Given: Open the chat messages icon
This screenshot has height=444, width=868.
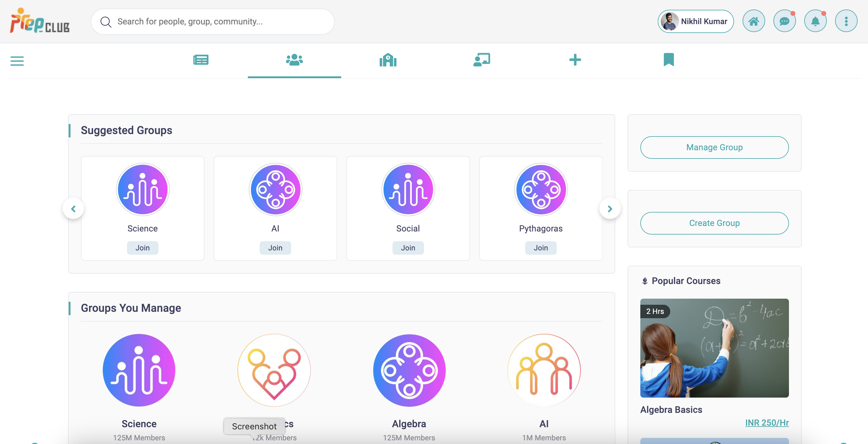Looking at the screenshot, I should (784, 21).
